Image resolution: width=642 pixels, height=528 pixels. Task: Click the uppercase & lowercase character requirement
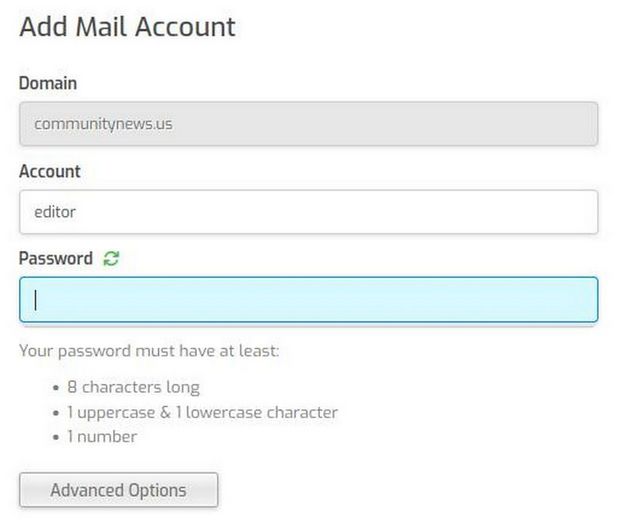(202, 412)
